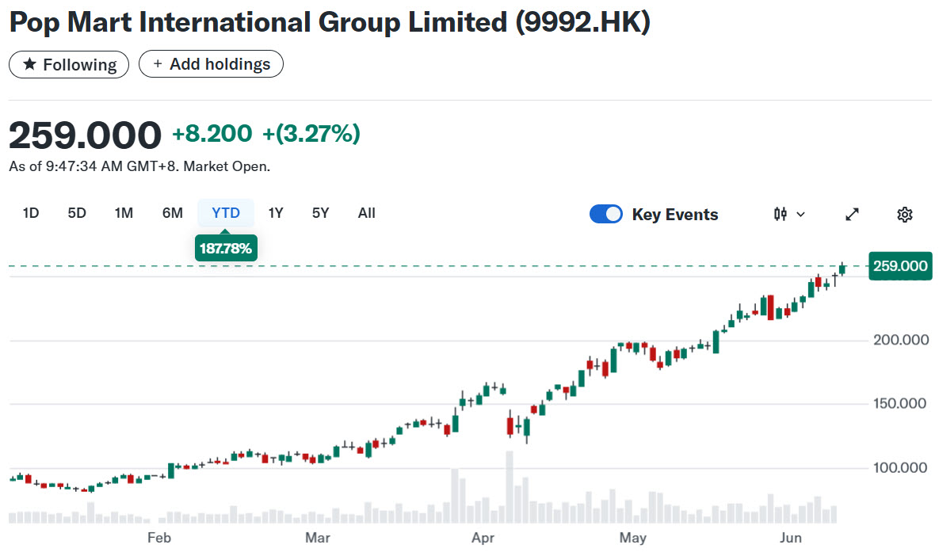Select the 1Y time range

pos(276,213)
